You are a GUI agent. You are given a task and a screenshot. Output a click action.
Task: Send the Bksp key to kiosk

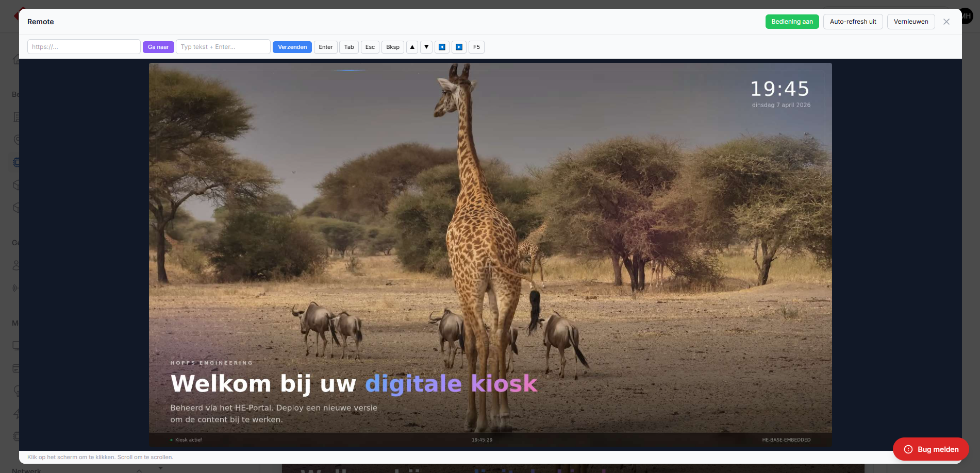(392, 47)
